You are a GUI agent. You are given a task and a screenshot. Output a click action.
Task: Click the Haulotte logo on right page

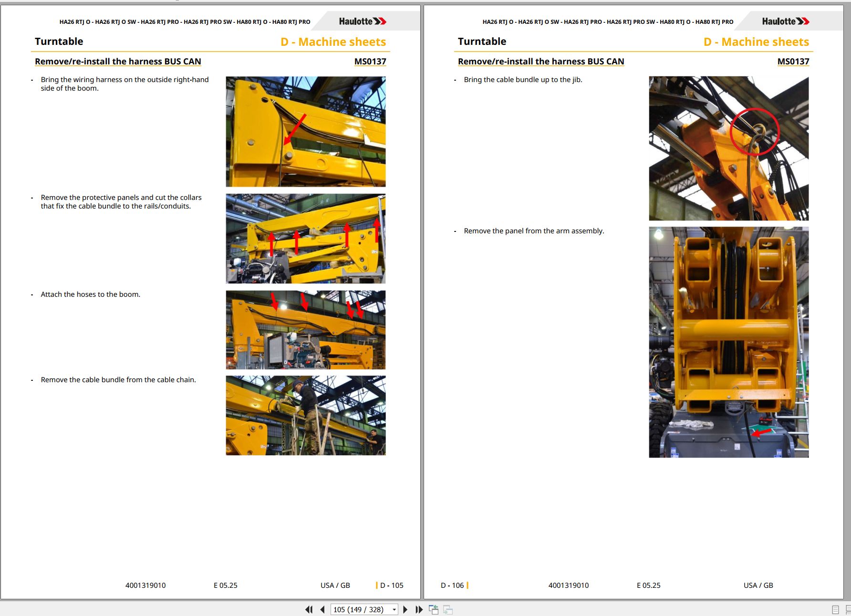click(786, 21)
